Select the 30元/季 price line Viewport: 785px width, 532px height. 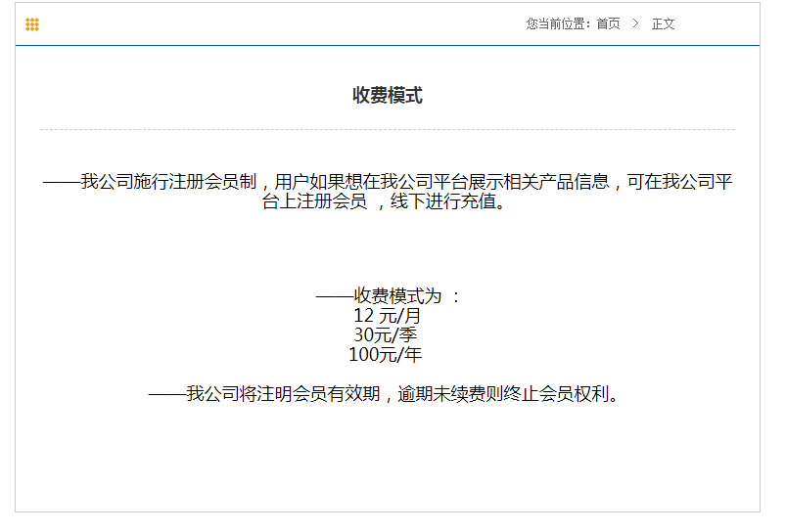point(386,335)
